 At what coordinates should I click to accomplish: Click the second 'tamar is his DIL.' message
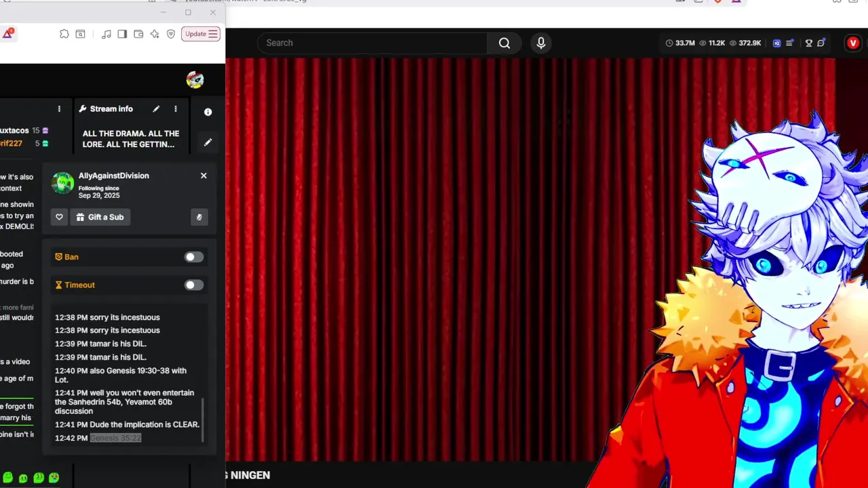click(x=100, y=357)
